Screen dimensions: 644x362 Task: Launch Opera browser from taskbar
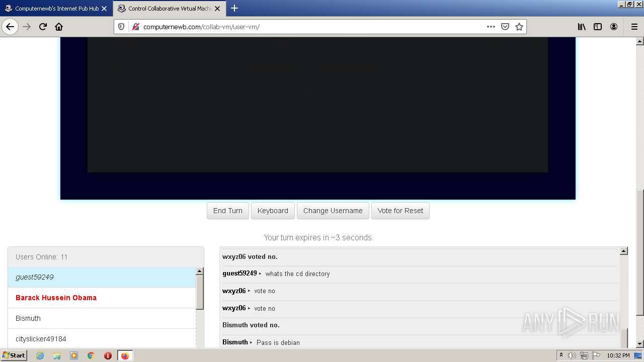[x=108, y=355]
